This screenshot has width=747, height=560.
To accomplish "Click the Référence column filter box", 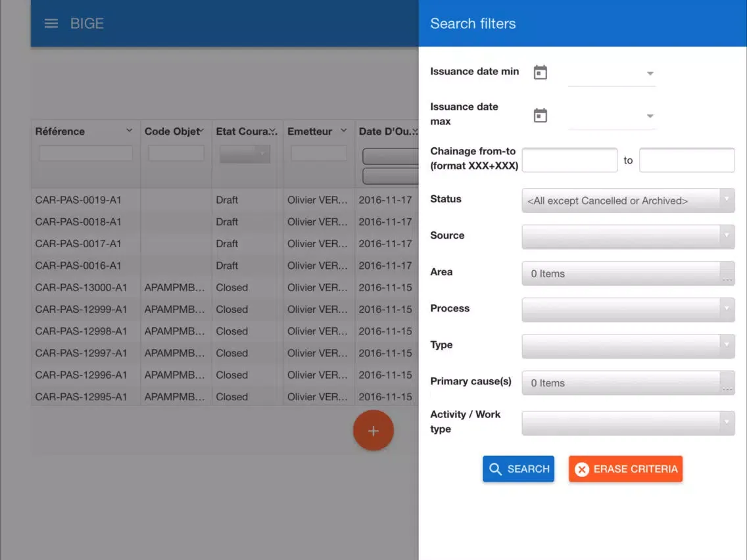I will click(85, 154).
